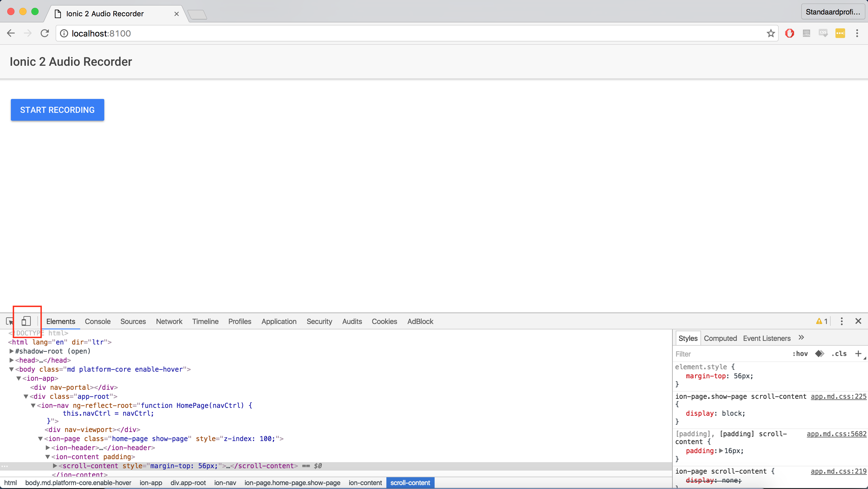
Task: Open the AdBlock DevTools tab
Action: pyautogui.click(x=420, y=321)
